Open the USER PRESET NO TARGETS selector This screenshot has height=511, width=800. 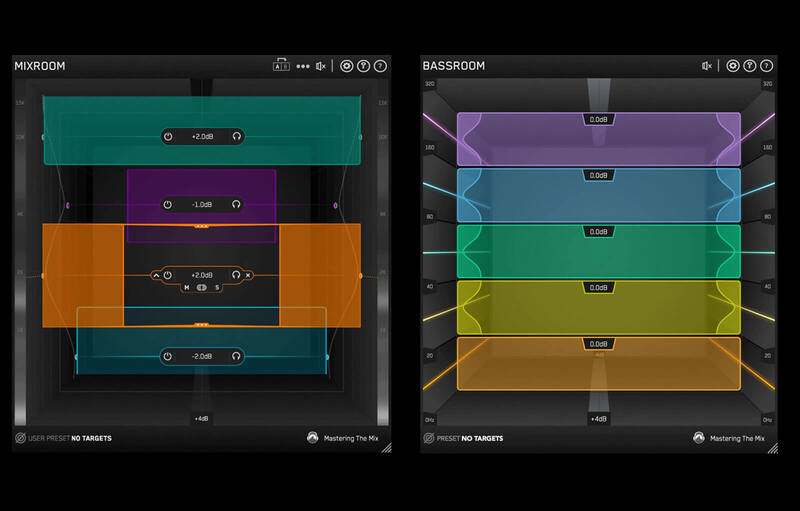(x=70, y=438)
